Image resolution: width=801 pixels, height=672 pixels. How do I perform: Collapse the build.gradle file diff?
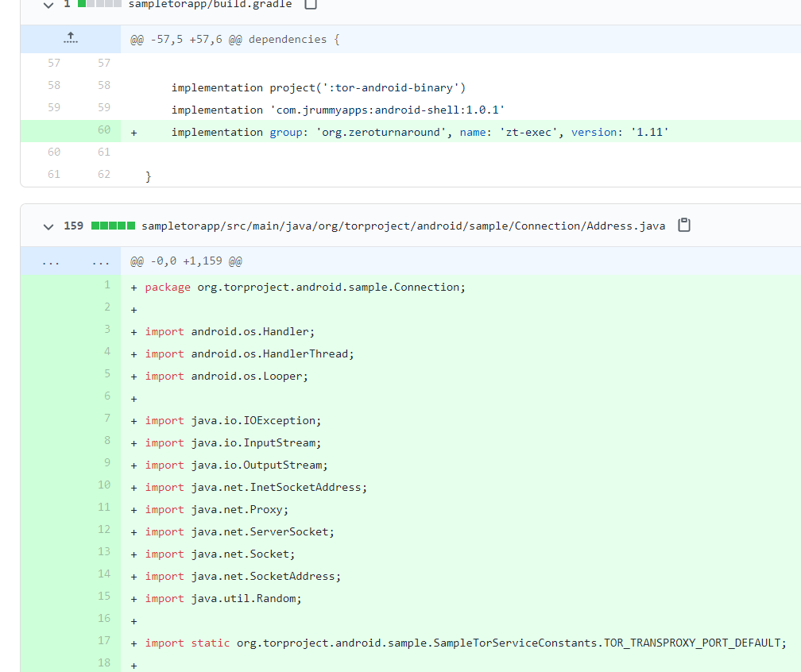[x=48, y=5]
